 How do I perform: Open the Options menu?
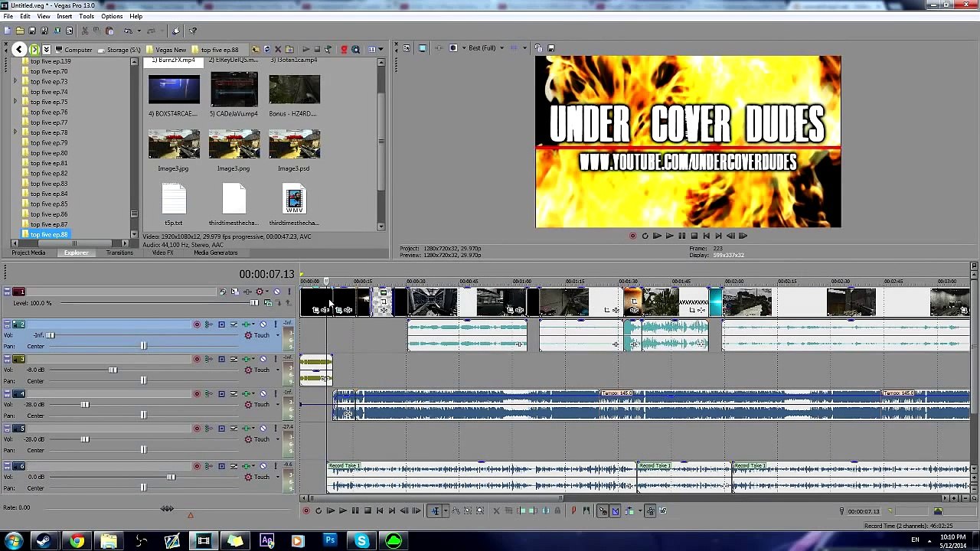tap(112, 16)
